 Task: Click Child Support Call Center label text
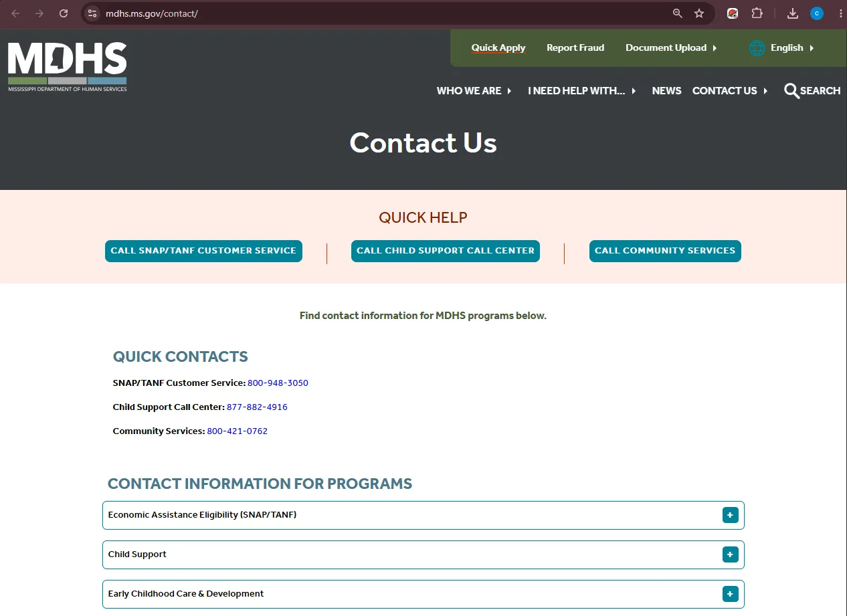point(169,407)
